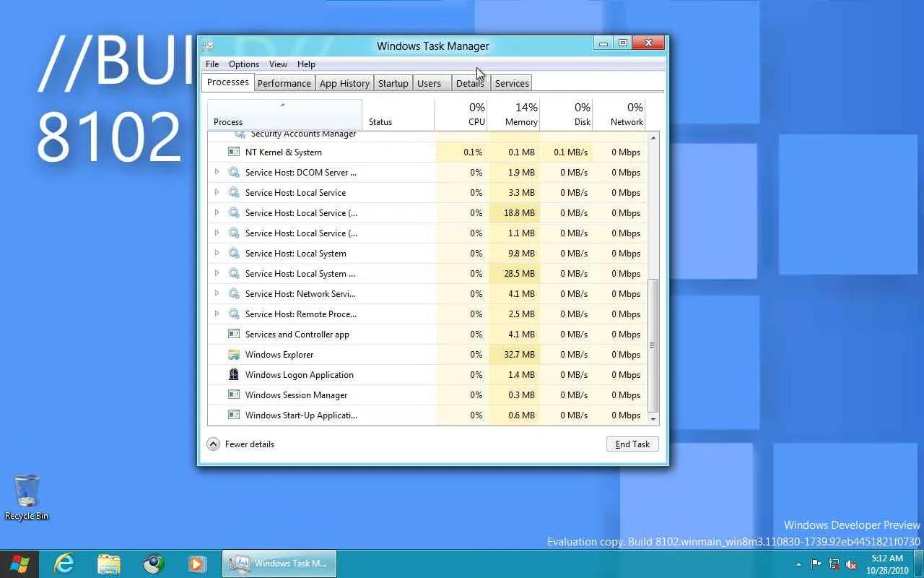Click the Task Manager title bar icon

(208, 46)
